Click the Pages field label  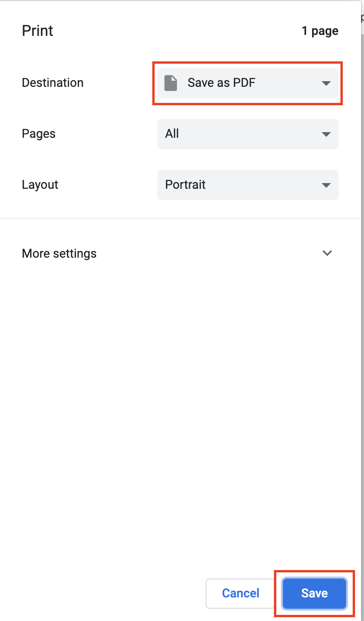coord(39,134)
